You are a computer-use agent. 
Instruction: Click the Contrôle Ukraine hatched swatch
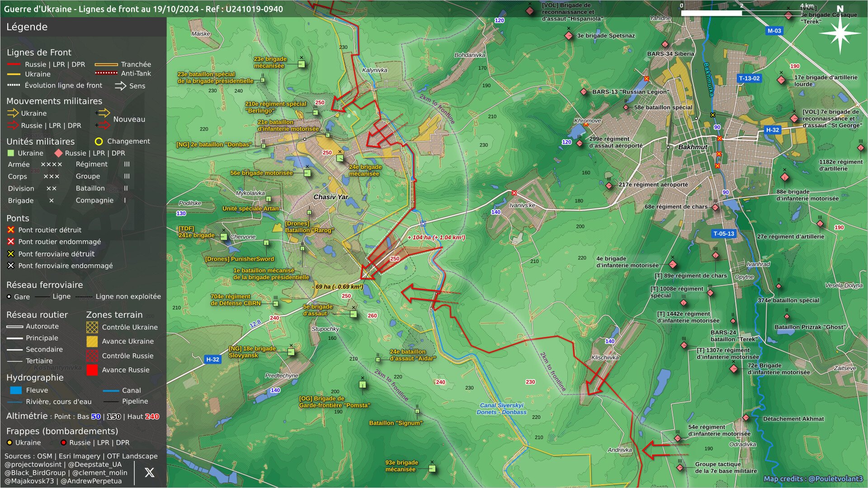tap(92, 327)
